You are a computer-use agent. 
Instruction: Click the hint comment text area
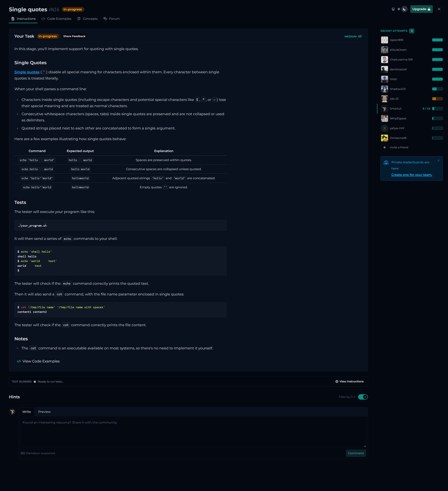pos(193,433)
